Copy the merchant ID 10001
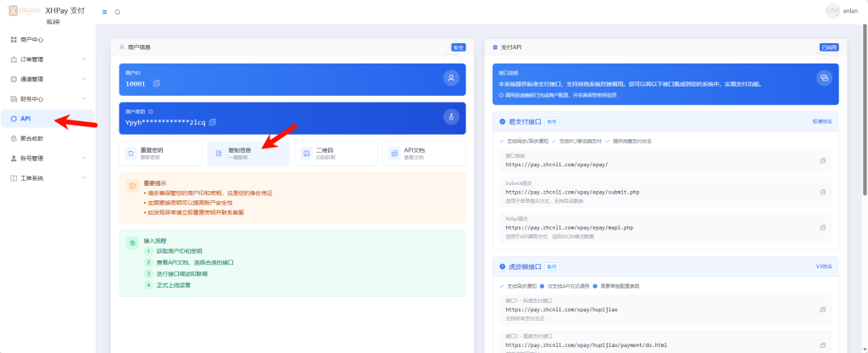The image size is (868, 353). point(157,84)
